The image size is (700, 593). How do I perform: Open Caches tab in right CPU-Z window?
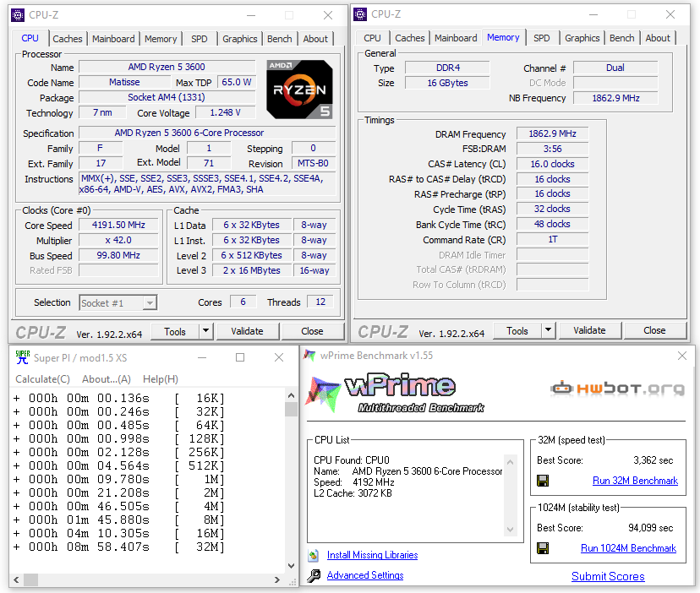tap(410, 38)
